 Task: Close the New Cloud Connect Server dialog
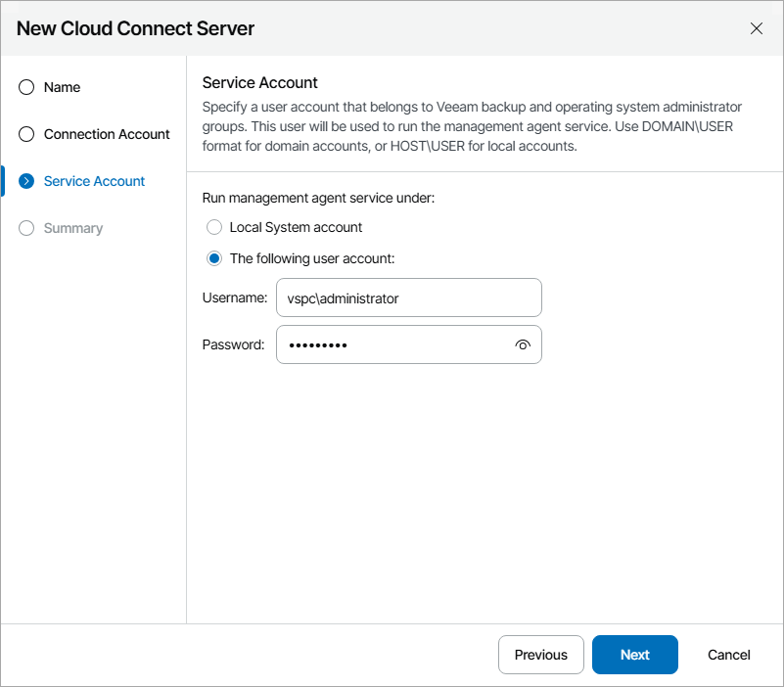[756, 28]
